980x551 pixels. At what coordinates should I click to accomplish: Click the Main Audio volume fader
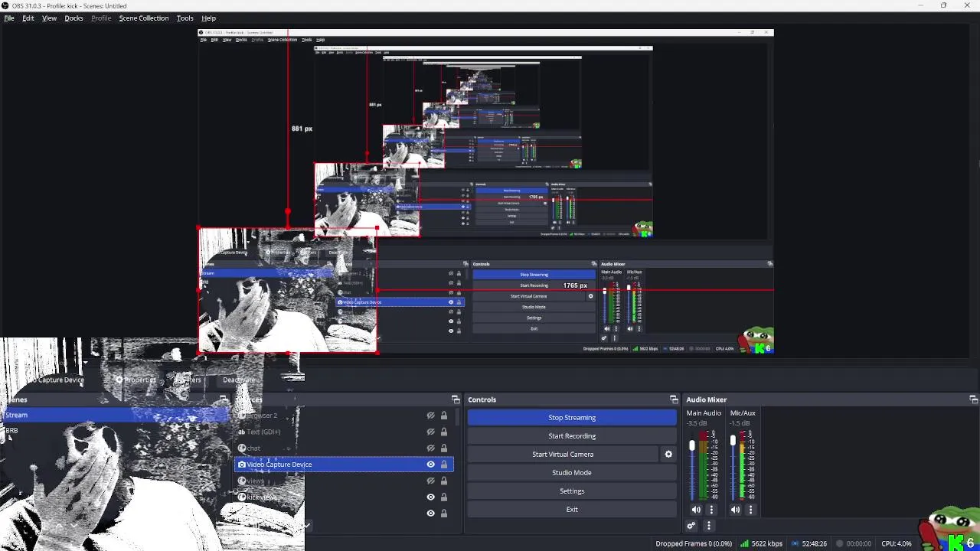point(692,445)
